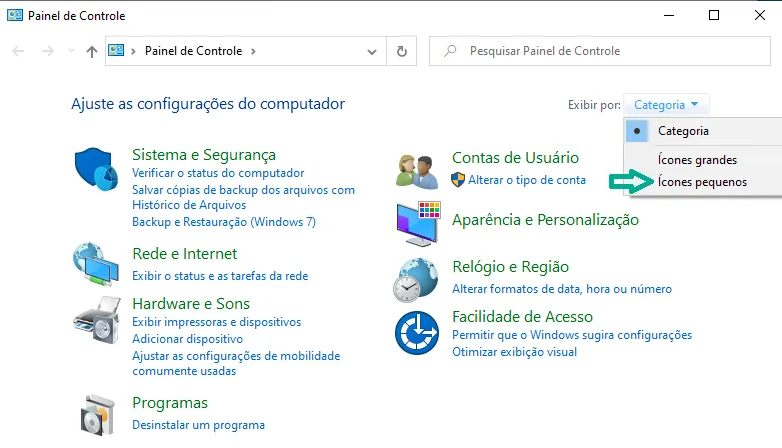This screenshot has height=448, width=782.
Task: Click the Rede e Internet globe icon
Action: tap(96, 264)
